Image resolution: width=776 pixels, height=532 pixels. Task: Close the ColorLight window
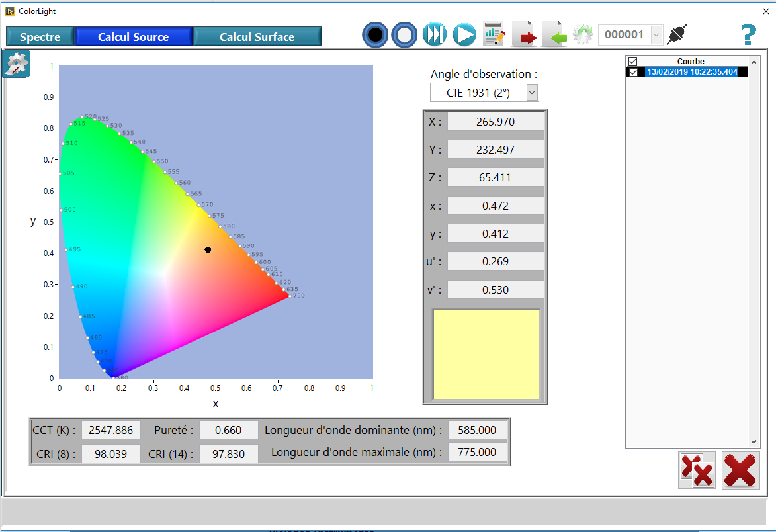pos(765,11)
